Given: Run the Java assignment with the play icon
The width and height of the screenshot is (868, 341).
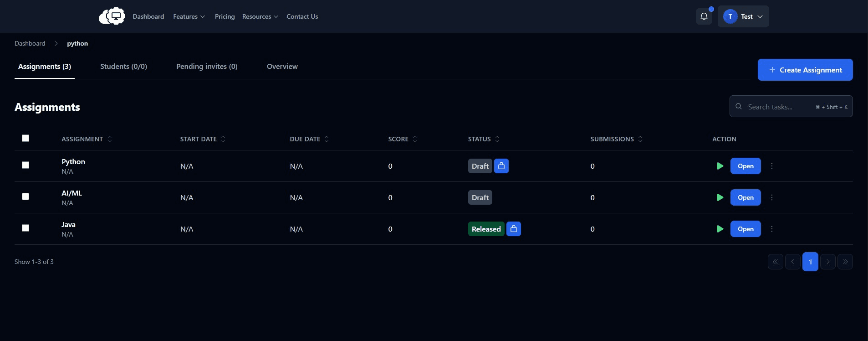Looking at the screenshot, I should (720, 229).
